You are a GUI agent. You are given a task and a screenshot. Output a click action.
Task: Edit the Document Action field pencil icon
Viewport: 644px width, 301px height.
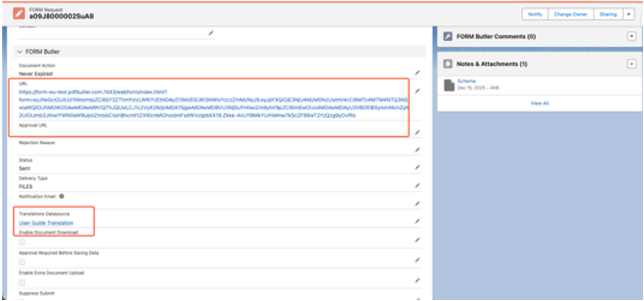click(x=417, y=73)
